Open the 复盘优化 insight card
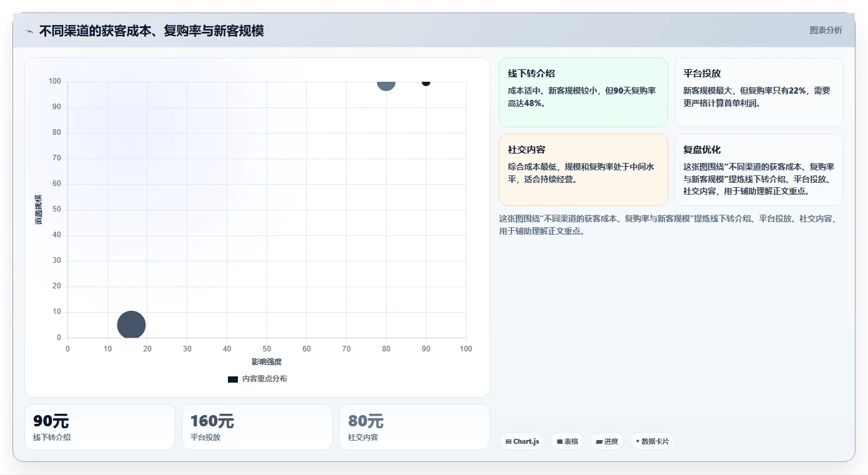The image size is (868, 475). [x=759, y=170]
